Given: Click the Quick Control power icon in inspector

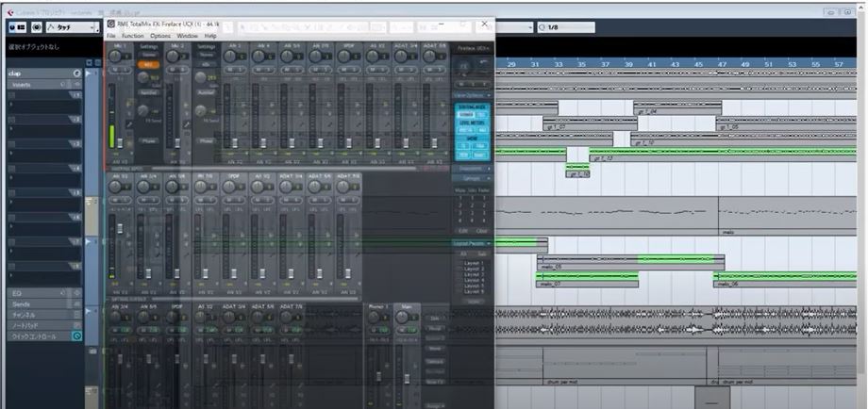Looking at the screenshot, I should 77,336.
